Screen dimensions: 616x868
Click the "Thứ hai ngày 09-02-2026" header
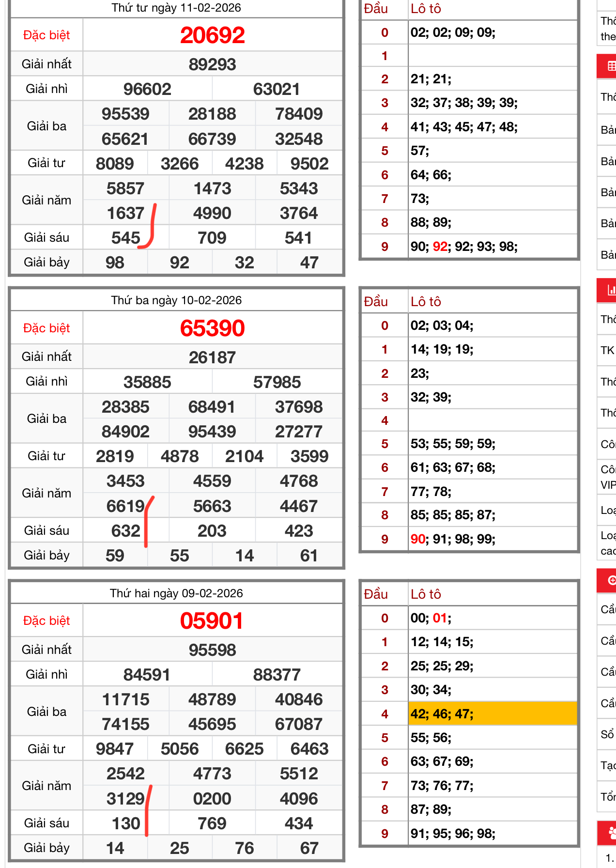tap(176, 593)
